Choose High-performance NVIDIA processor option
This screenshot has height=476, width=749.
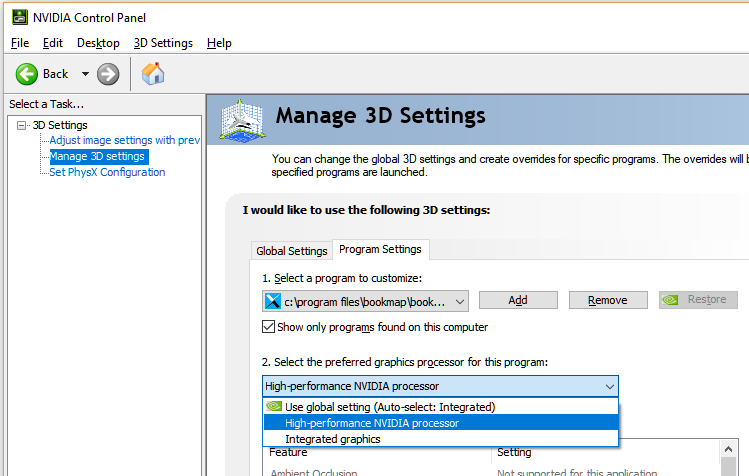441,423
